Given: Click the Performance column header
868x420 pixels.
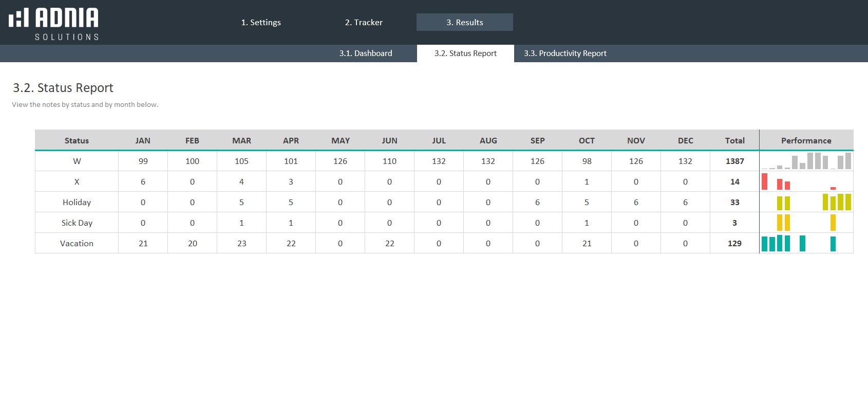Looking at the screenshot, I should [x=806, y=140].
